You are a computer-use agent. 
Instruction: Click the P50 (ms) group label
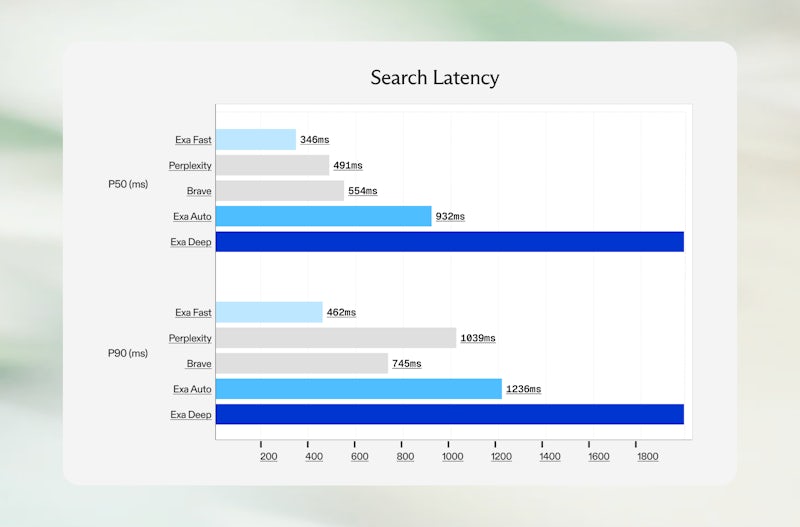(128, 184)
